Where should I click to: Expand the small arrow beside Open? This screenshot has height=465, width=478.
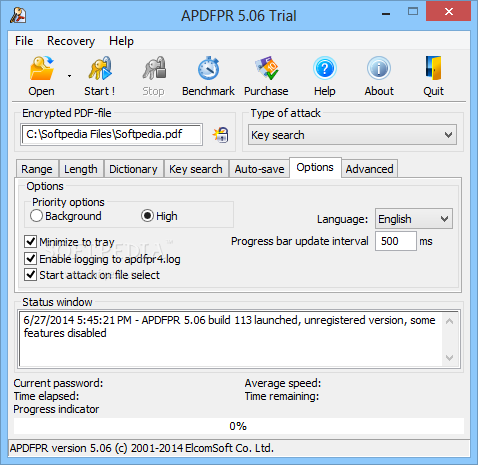(69, 76)
